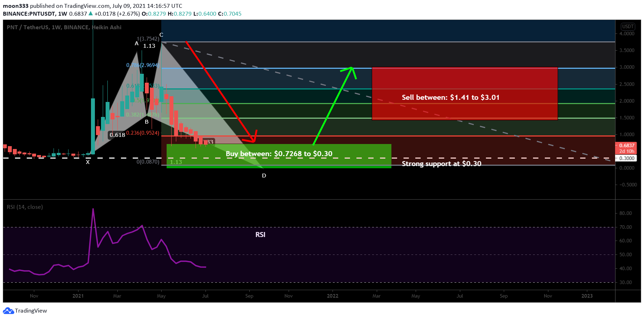Click the 2022 label on the time axis

pyautogui.click(x=333, y=296)
